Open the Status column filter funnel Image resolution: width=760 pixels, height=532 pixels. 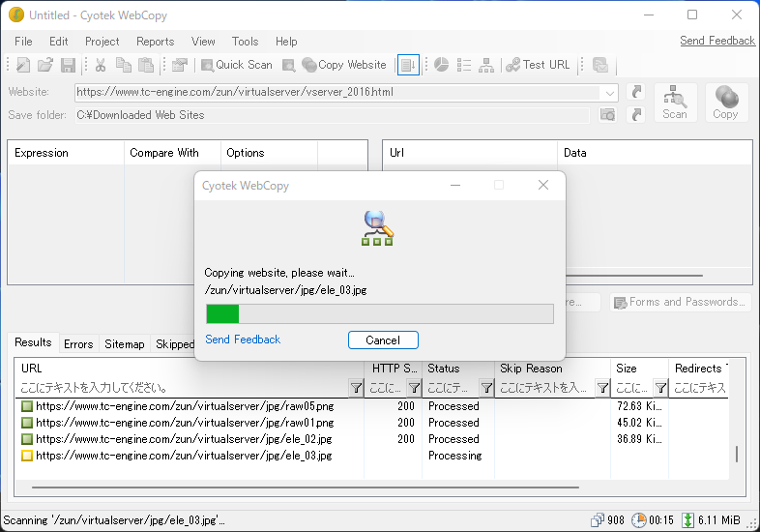tap(487, 388)
